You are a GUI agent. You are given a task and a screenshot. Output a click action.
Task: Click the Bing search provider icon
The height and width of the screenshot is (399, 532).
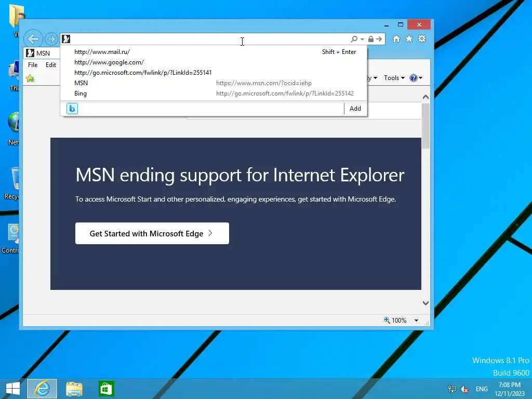pos(72,109)
